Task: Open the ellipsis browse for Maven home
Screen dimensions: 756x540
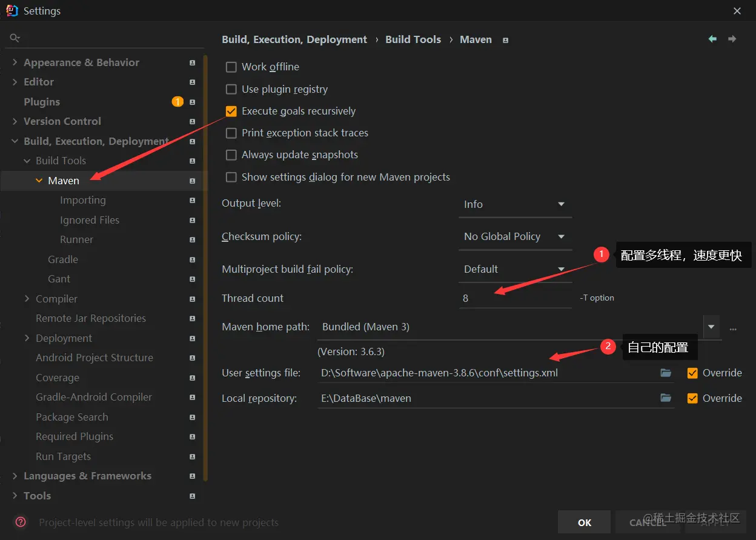Action: click(733, 328)
